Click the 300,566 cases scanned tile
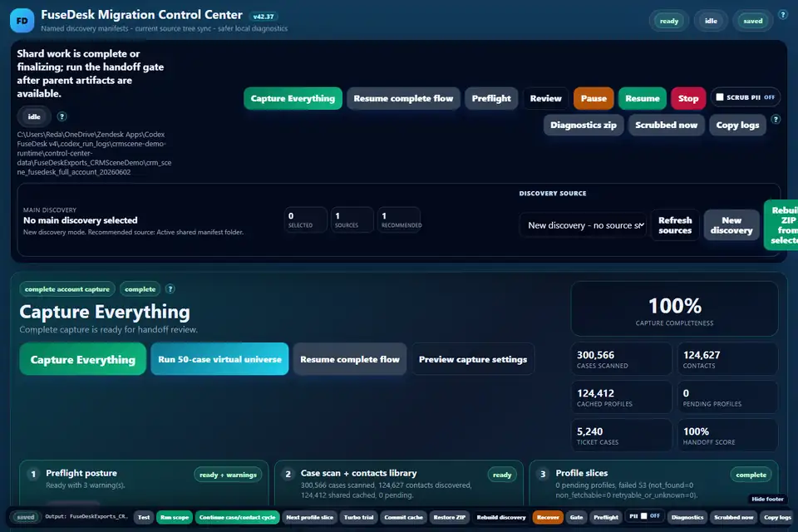Screen dimensions: 798x532 click(x=622, y=359)
